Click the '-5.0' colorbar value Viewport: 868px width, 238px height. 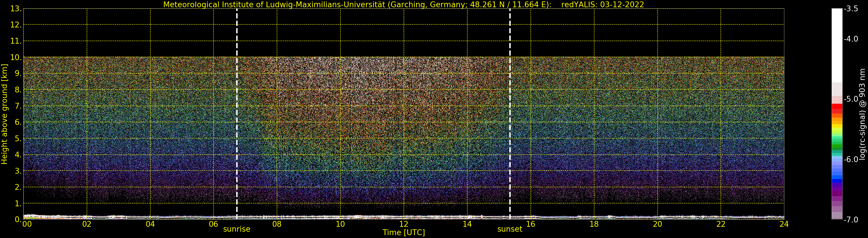pos(851,99)
